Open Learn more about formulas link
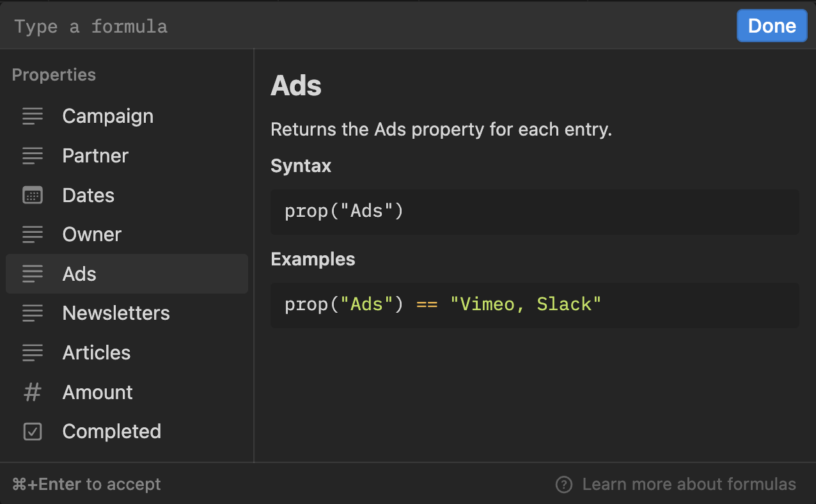The image size is (816, 504). coord(689,484)
